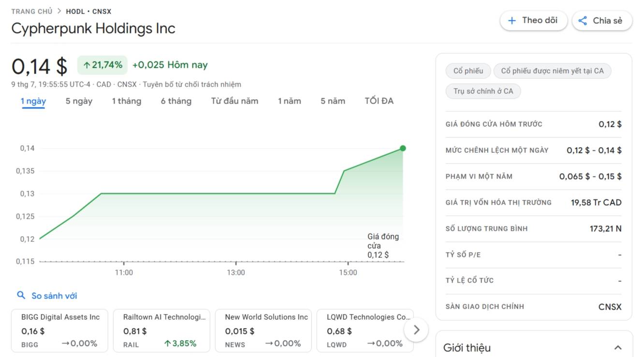
Task: Go to TRANG CHỦ breadcrumb link
Action: 32,11
